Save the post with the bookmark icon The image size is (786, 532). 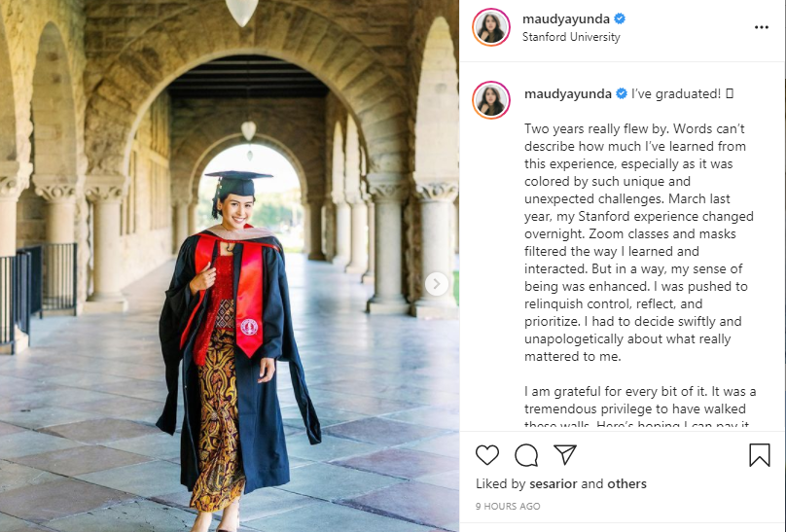(x=759, y=455)
